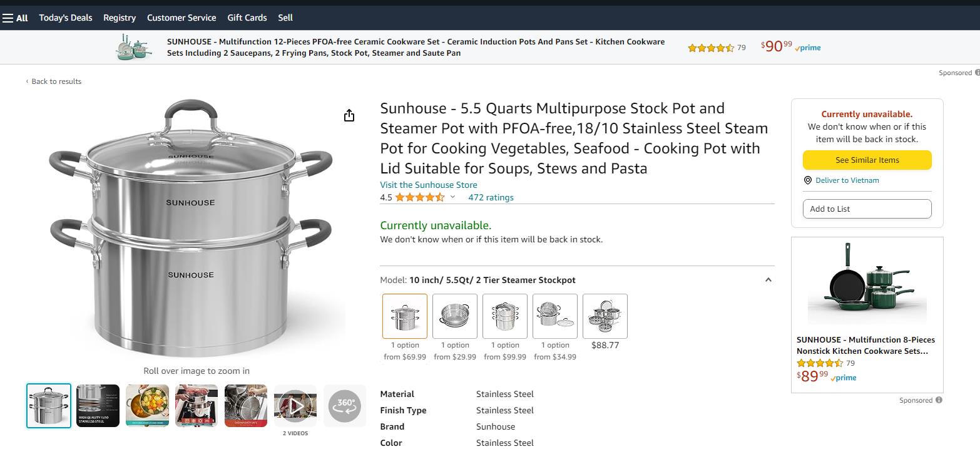Select the 3 tier model from $99.99

coord(505,316)
